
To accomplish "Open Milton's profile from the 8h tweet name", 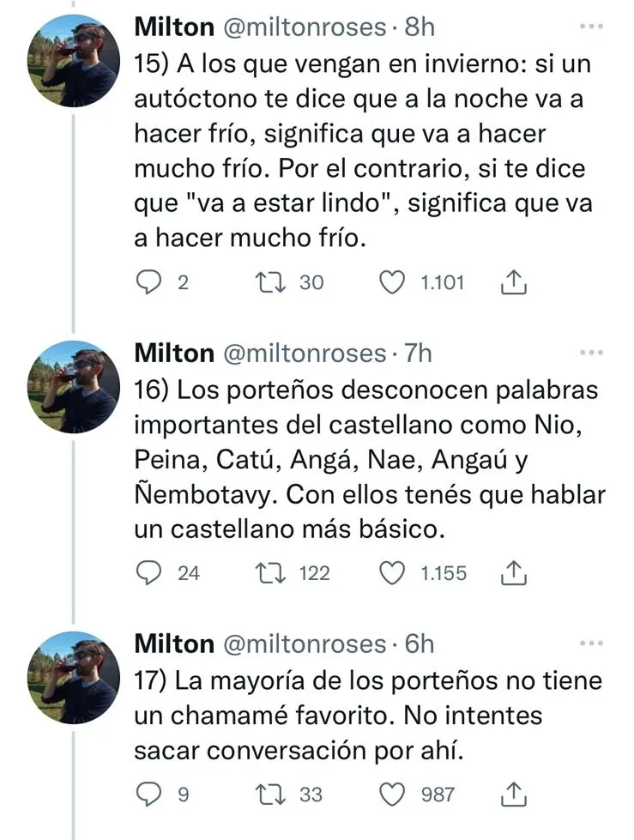I will click(x=174, y=27).
